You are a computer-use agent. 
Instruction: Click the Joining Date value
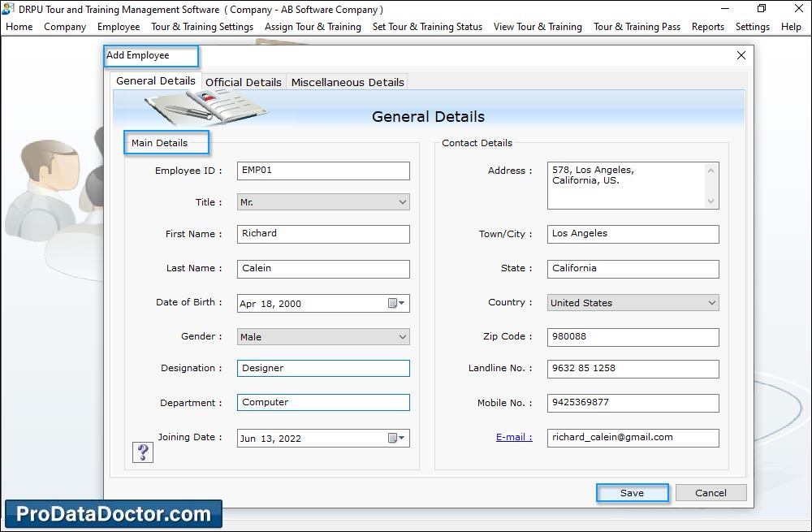click(270, 439)
